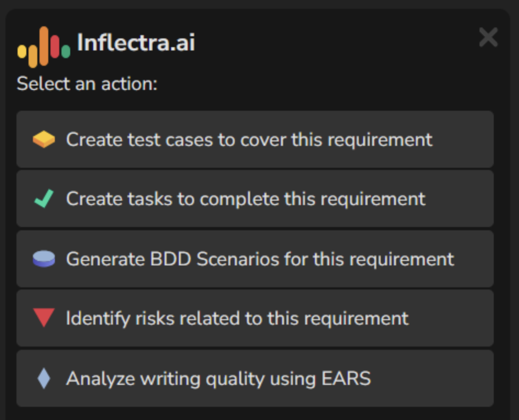Click the blue diamond EARS icon
The height and width of the screenshot is (420, 519).
44,378
